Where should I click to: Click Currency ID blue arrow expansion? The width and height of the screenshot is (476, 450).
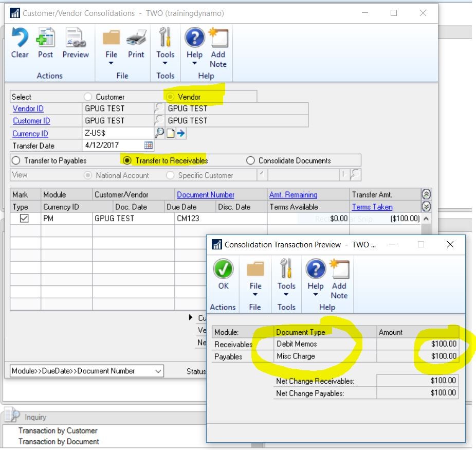coord(181,133)
